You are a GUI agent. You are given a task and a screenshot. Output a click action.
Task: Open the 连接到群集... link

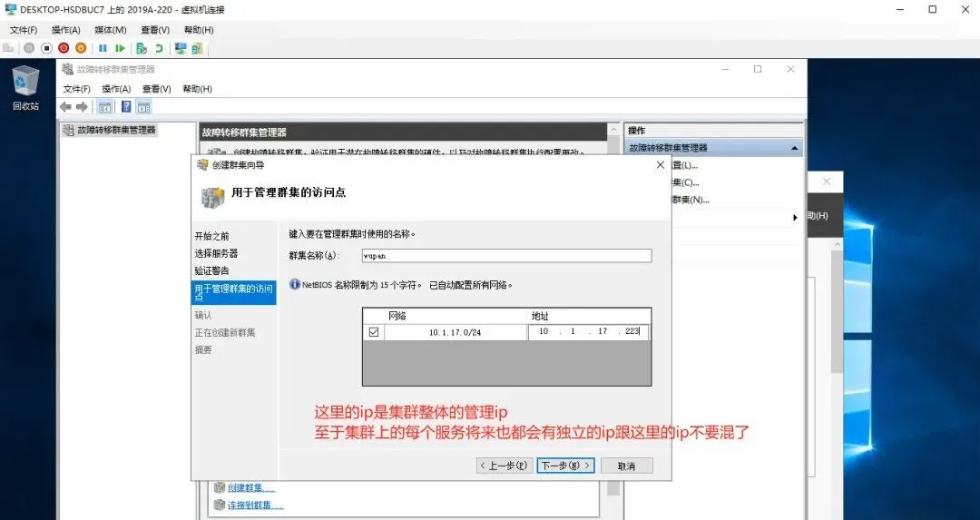pyautogui.click(x=255, y=505)
